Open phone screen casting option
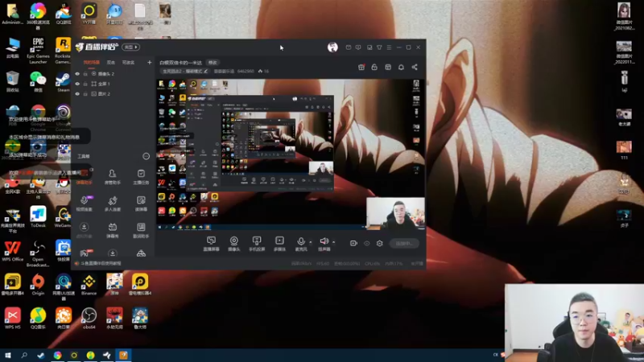 tap(257, 244)
